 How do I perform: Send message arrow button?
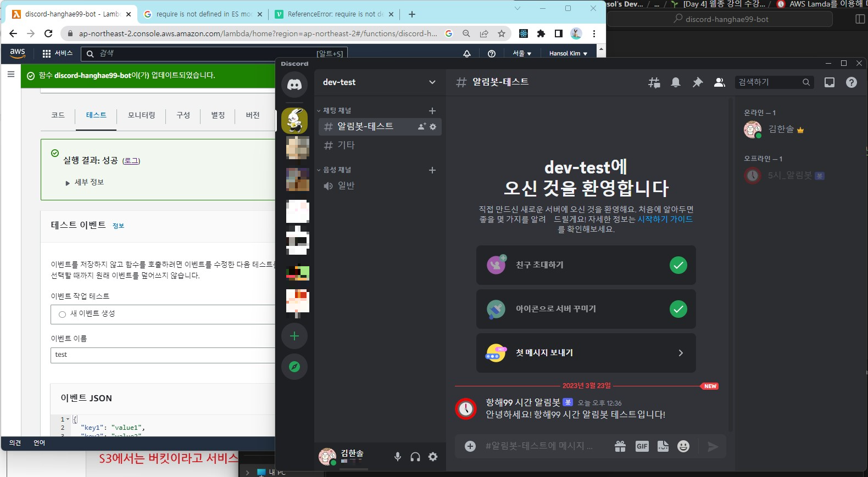click(713, 446)
